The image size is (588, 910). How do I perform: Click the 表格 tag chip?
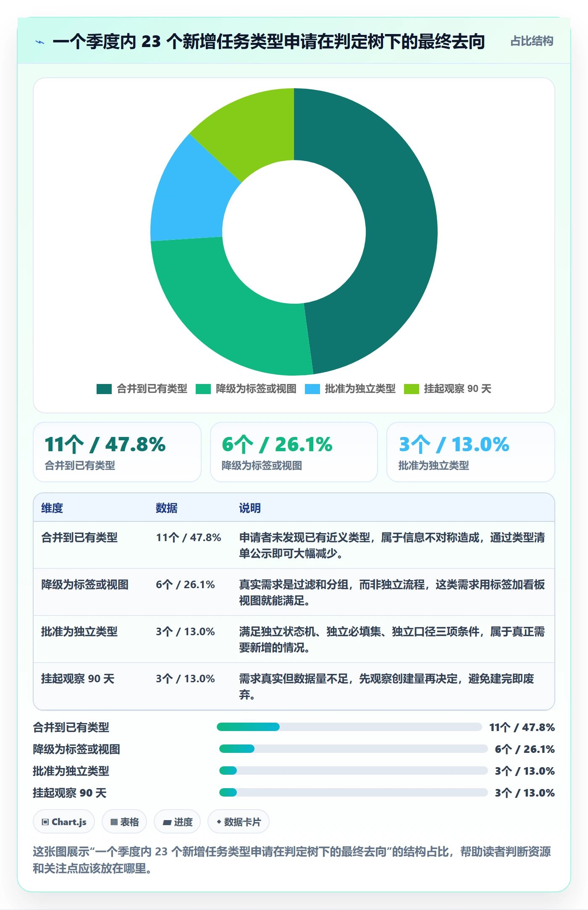(x=124, y=821)
